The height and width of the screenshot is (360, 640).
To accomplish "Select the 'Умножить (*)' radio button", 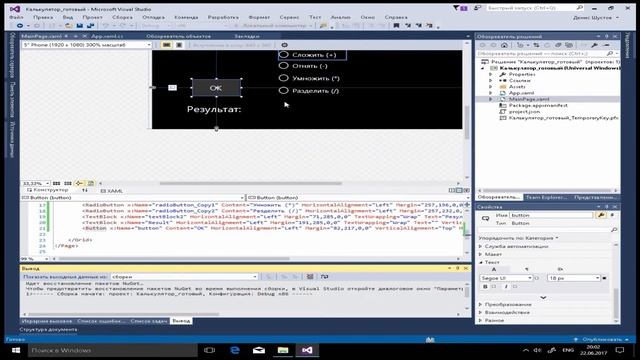I will [x=283, y=78].
